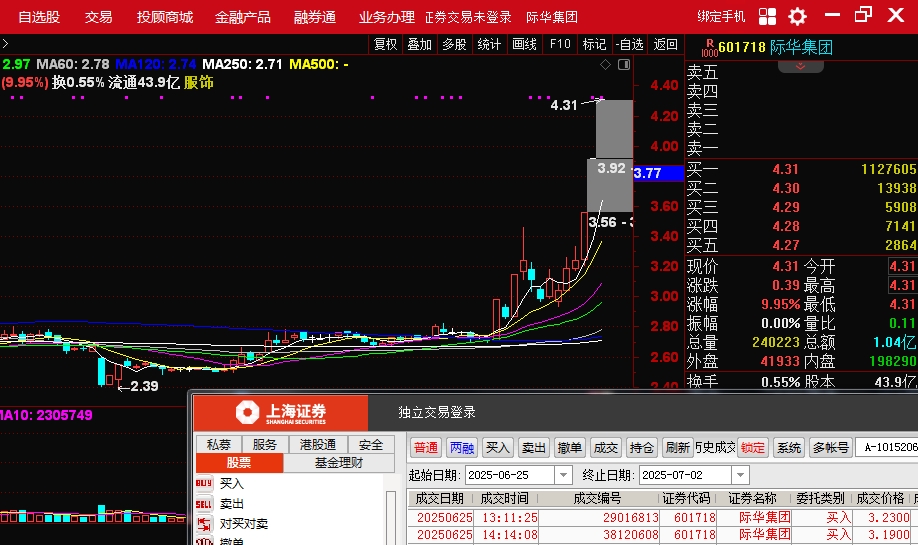Click 绑定手机 link in title bar

(x=721, y=16)
